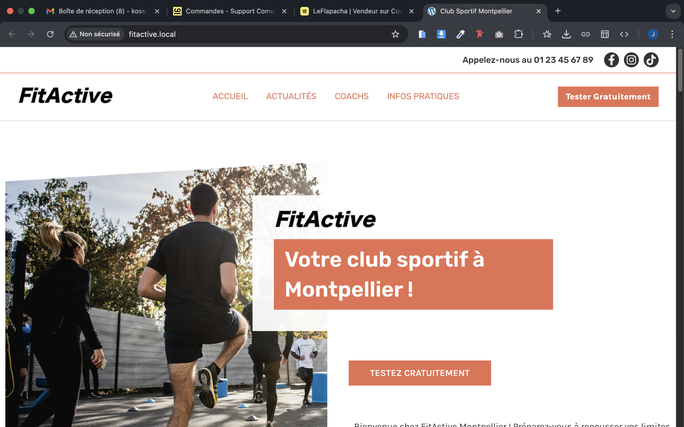Open the Non sécurisé site info chip

tap(95, 34)
